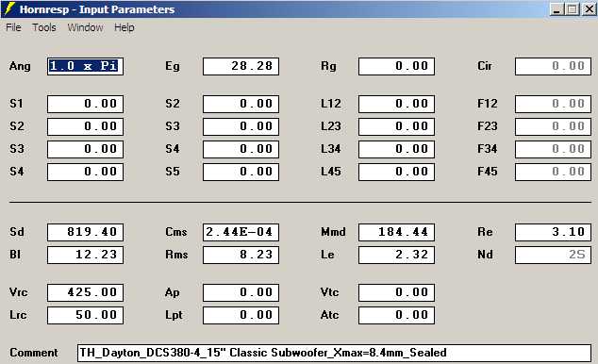The image size is (598, 364).
Task: Click the S1 input field
Action: tap(86, 104)
